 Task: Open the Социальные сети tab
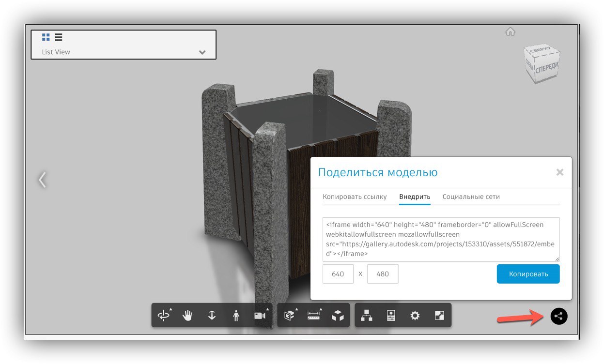point(471,197)
